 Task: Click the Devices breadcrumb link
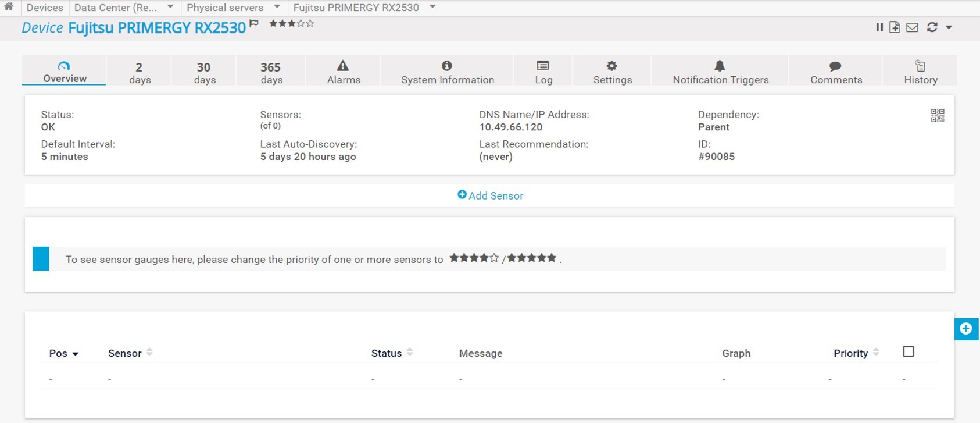coord(45,8)
